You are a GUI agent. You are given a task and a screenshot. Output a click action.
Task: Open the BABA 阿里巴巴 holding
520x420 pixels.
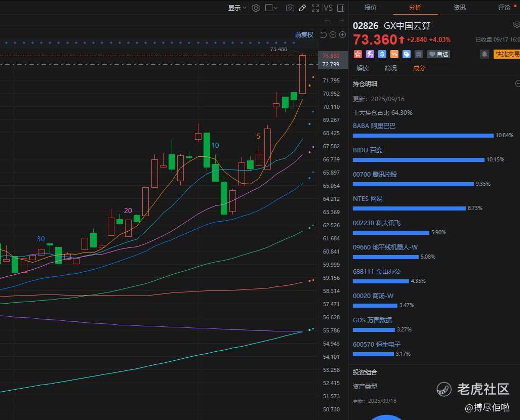374,126
